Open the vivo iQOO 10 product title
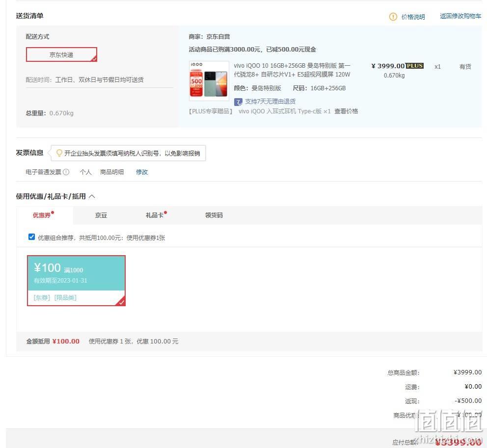The height and width of the screenshot is (448, 487). [292, 70]
